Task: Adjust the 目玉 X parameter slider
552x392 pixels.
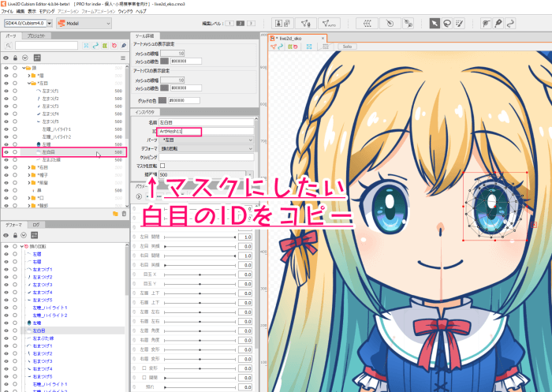Action: pyautogui.click(x=200, y=274)
